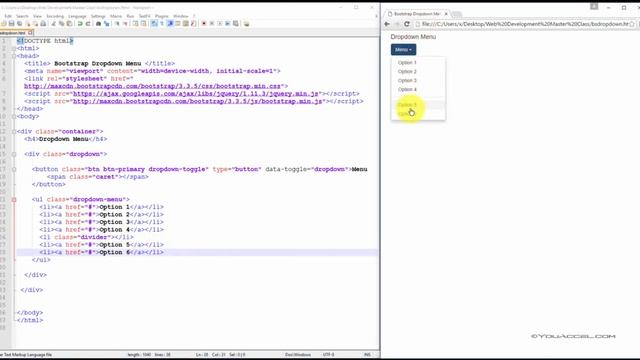Screen dimensions: 640x360
Task: Click the Zoom In toolbar icon
Action: pos(117,24)
